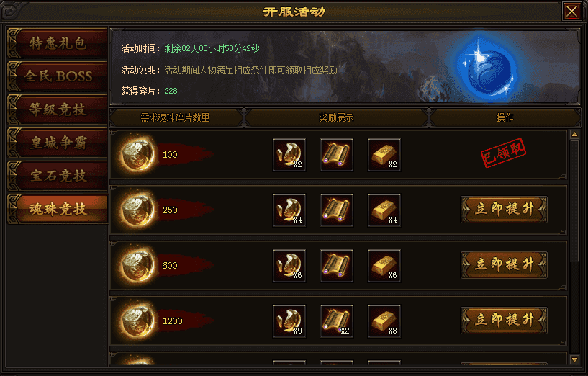Click 立即提升 button for the 250 tier
588x376 pixels.
[504, 210]
